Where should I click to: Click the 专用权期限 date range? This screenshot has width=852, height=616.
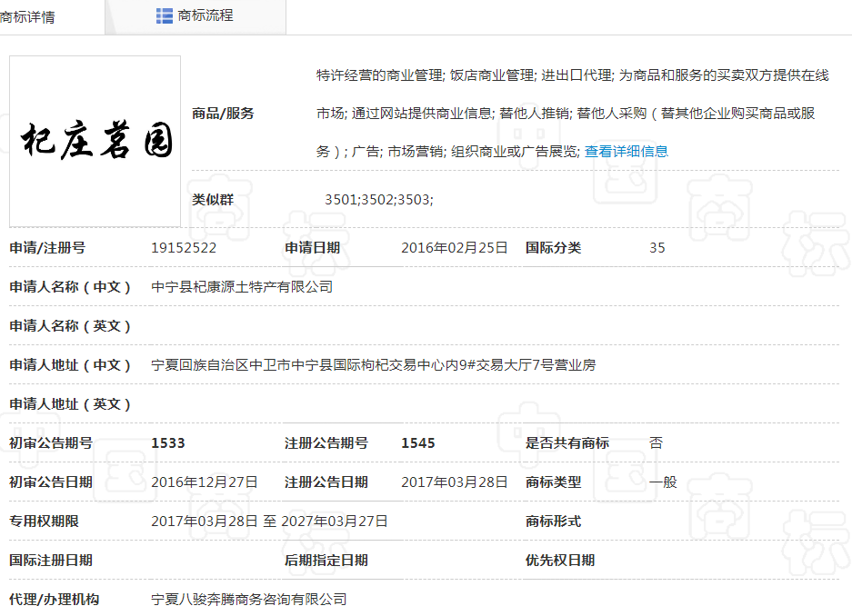(269, 522)
